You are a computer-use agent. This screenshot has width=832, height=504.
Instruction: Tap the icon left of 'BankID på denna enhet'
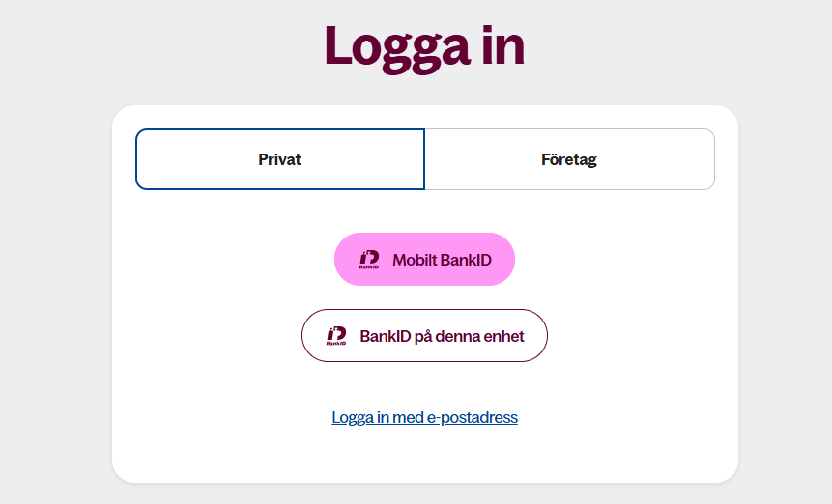click(x=336, y=336)
